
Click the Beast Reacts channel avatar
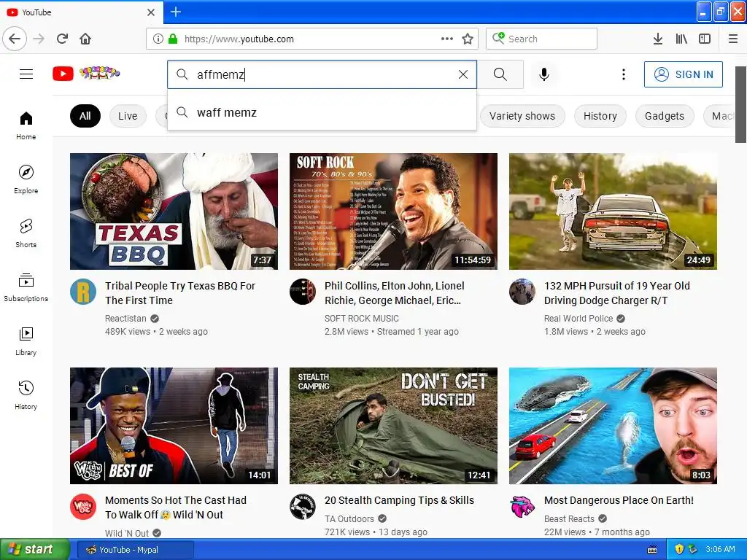coord(522,506)
